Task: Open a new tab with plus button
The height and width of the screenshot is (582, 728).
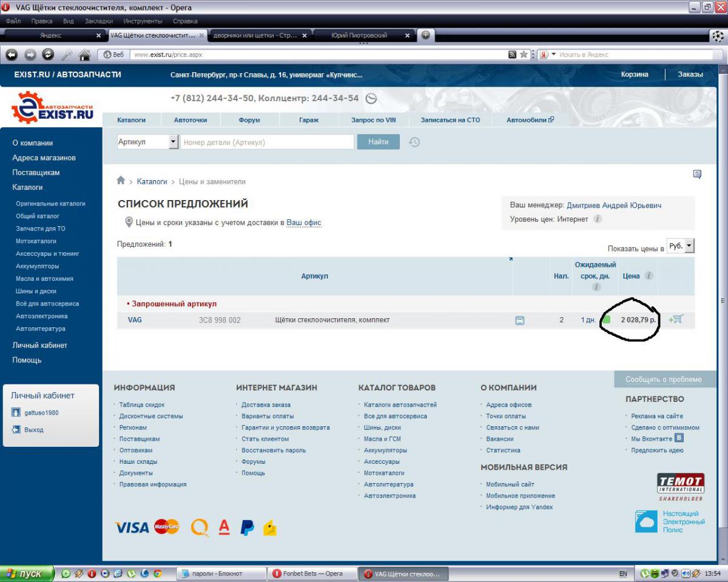Action: point(425,35)
